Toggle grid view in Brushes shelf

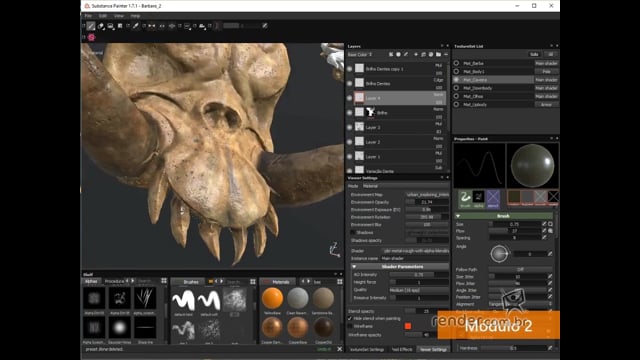(253, 282)
